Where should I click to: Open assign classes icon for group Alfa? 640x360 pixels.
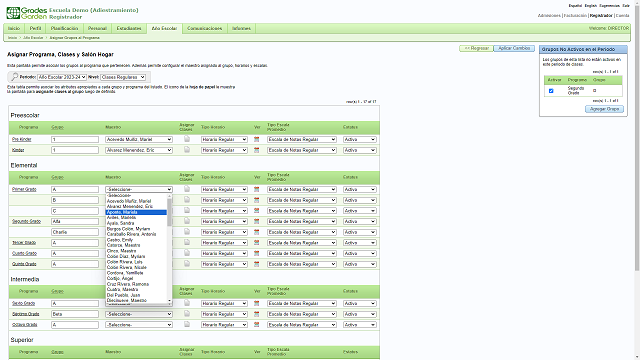(x=187, y=220)
